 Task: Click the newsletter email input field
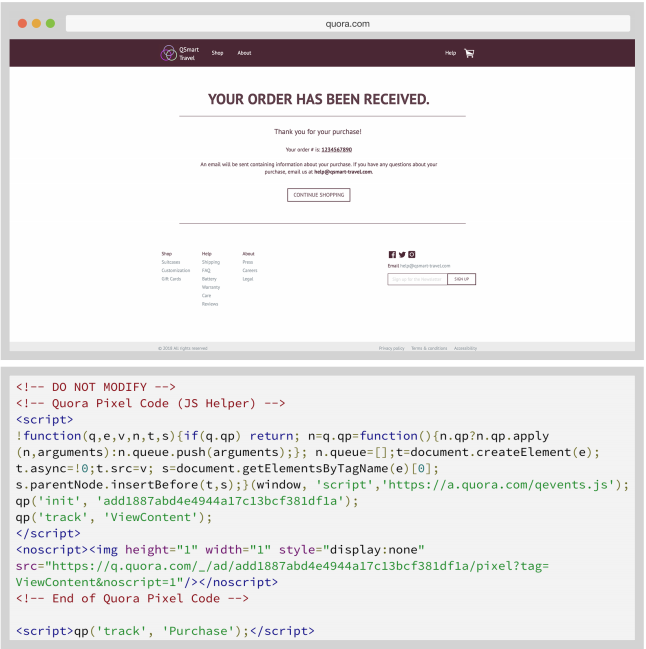tap(417, 279)
